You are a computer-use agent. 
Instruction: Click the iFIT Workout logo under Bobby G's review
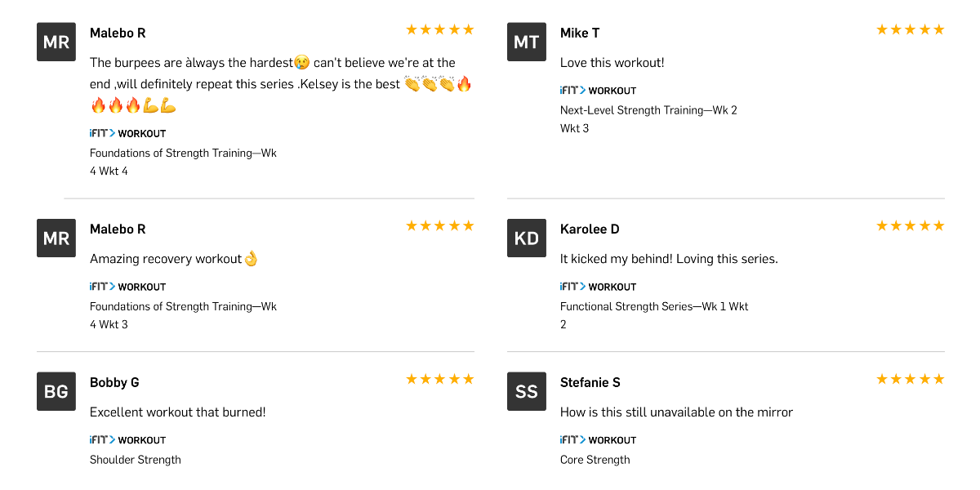pyautogui.click(x=127, y=440)
